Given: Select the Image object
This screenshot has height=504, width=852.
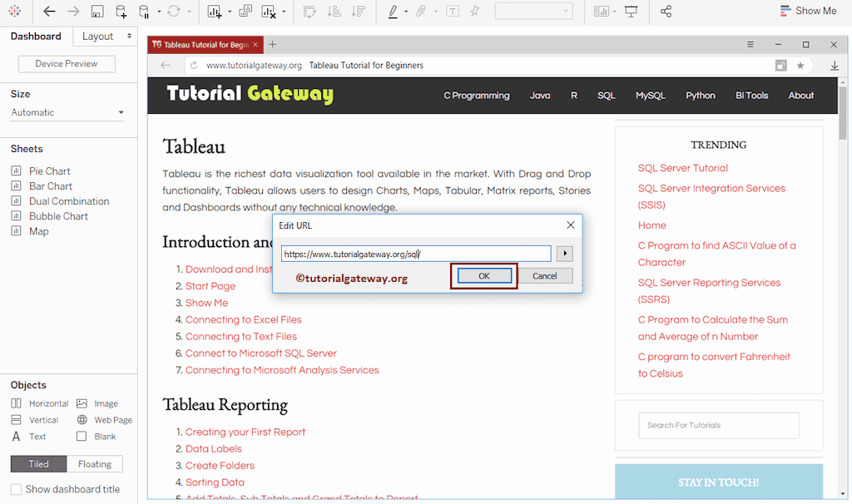Looking at the screenshot, I should 97,403.
